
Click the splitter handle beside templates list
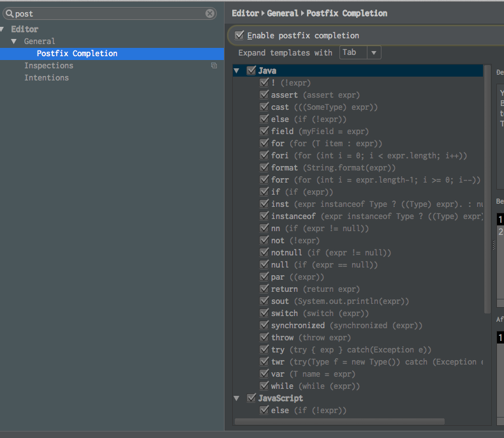pyautogui.click(x=494, y=245)
